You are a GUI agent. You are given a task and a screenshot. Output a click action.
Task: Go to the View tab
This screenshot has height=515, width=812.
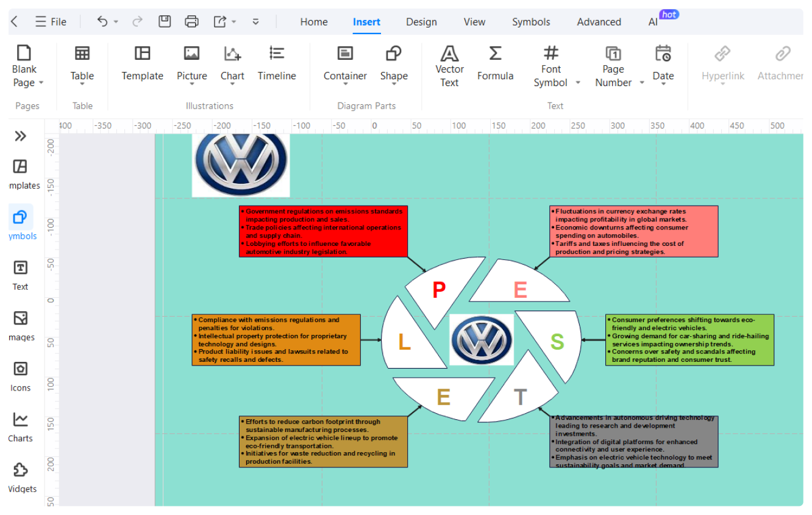[x=474, y=22]
